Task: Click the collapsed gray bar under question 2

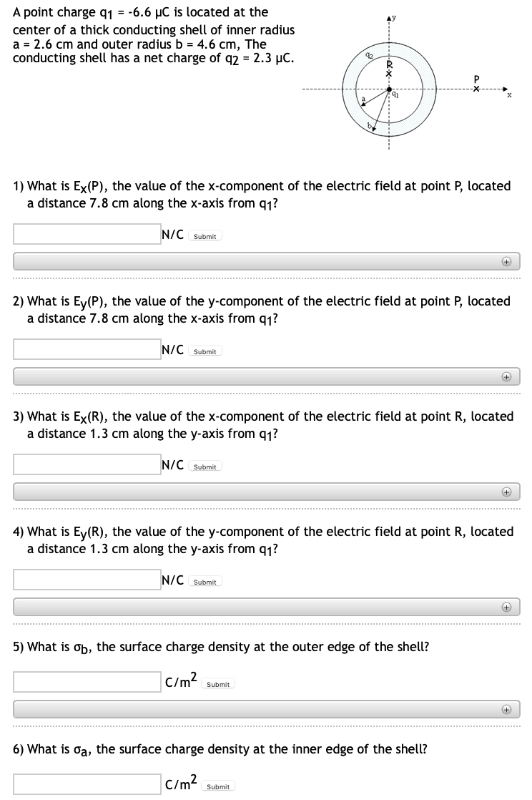Action: tap(266, 376)
